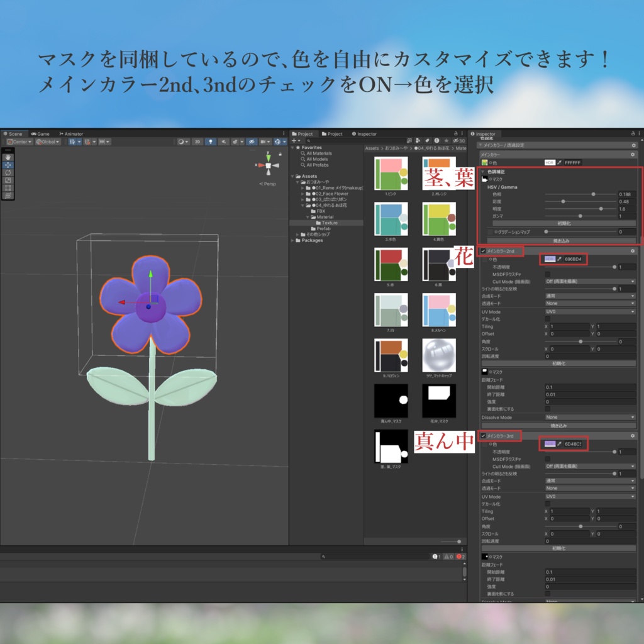Expand the 02_Face Flower folder

pyautogui.click(x=303, y=194)
